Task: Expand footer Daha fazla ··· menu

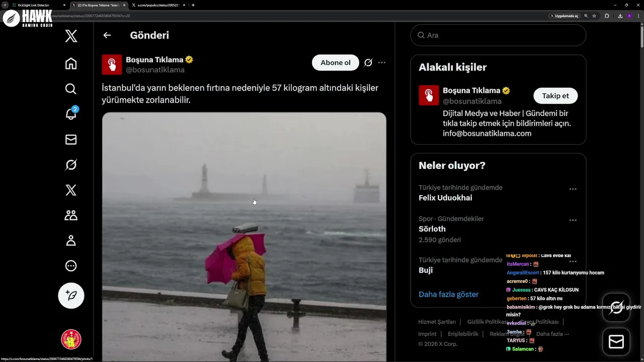Action: point(552,334)
